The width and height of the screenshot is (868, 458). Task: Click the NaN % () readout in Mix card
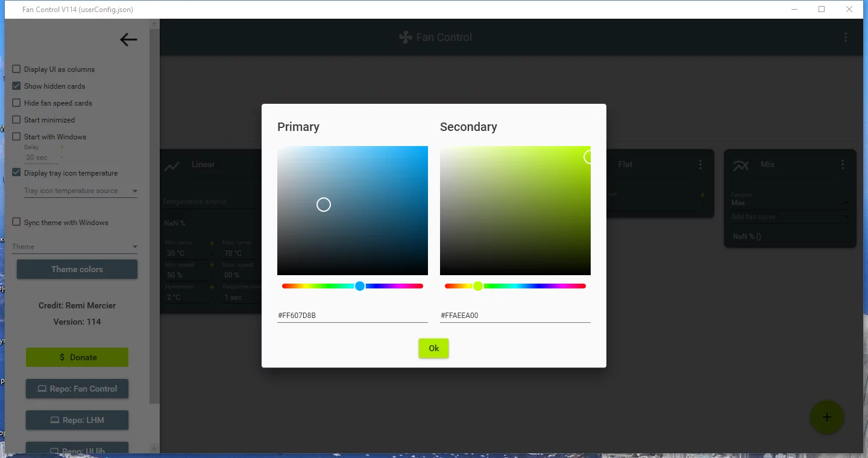[747, 237]
